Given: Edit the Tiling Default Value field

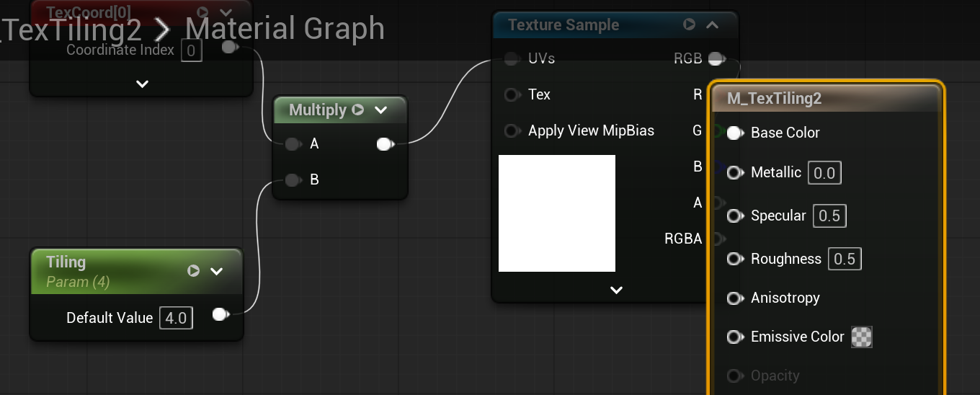Looking at the screenshot, I should click(x=176, y=318).
